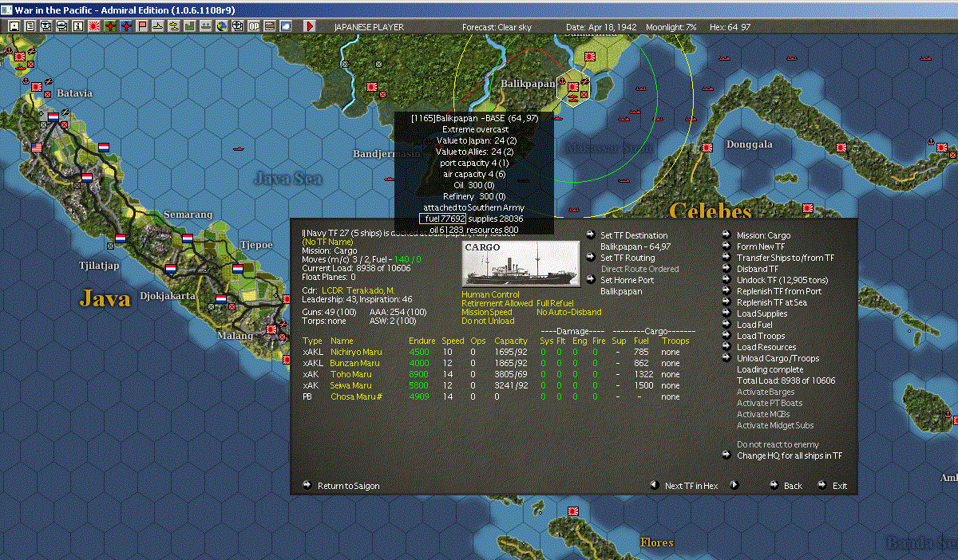Select the Balikpapan base hex on the map
Viewport: 958px width, 560px height.
tap(573, 86)
